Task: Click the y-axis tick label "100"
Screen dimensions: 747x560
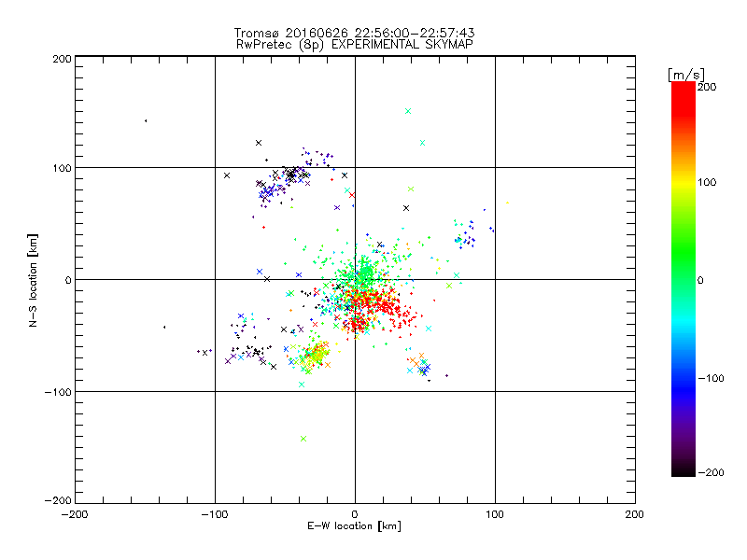Action: pos(62,168)
